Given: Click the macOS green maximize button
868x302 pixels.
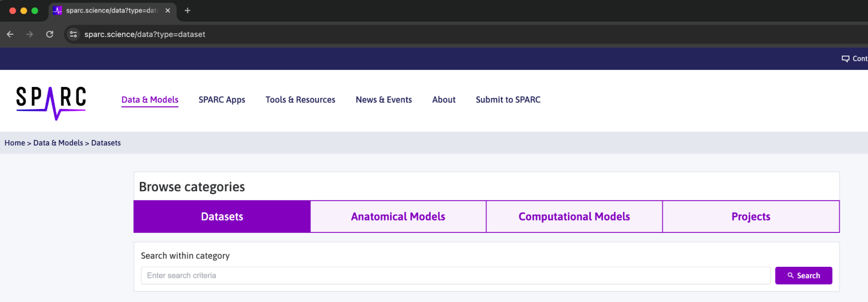Looking at the screenshot, I should [35, 10].
